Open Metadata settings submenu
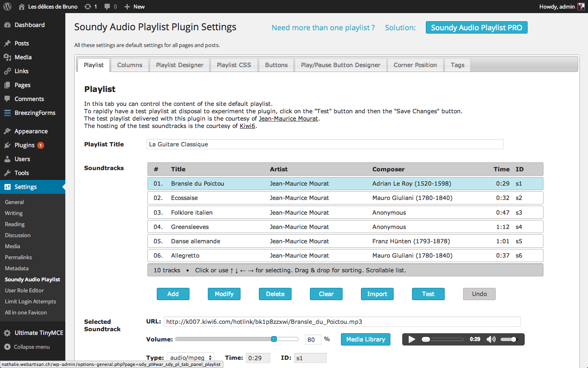This screenshot has height=368, width=588. pyautogui.click(x=17, y=268)
